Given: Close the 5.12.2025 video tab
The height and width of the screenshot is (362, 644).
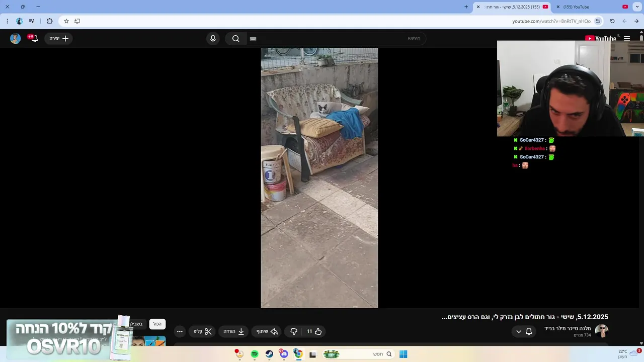Looking at the screenshot, I should coord(478,7).
